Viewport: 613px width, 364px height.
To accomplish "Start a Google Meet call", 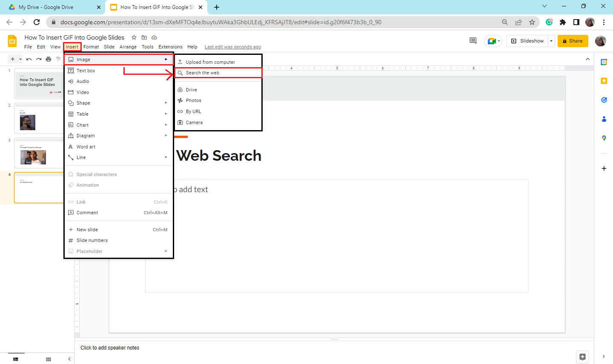I will (x=493, y=41).
